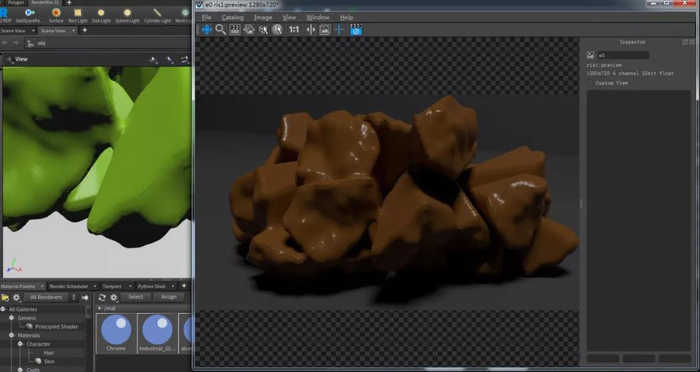Image resolution: width=700 pixels, height=372 pixels.
Task: Click the gallery tree vertical scrollbar
Action: (88, 313)
